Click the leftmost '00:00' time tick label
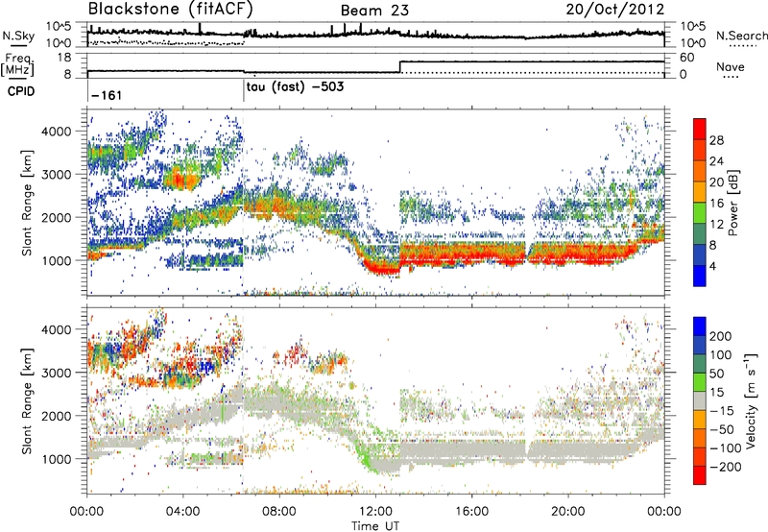The image size is (768, 532). pos(86,512)
